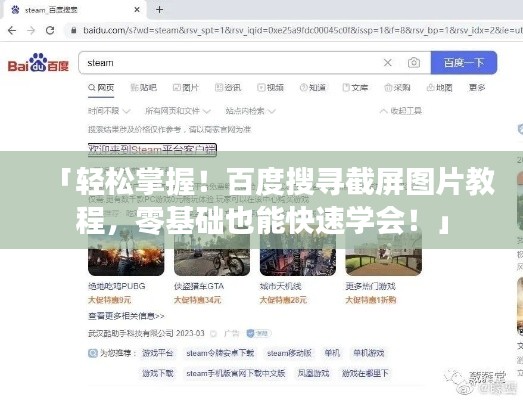Reload the page with refresh icon
This screenshot has height=400, width=523.
[x=50, y=30]
